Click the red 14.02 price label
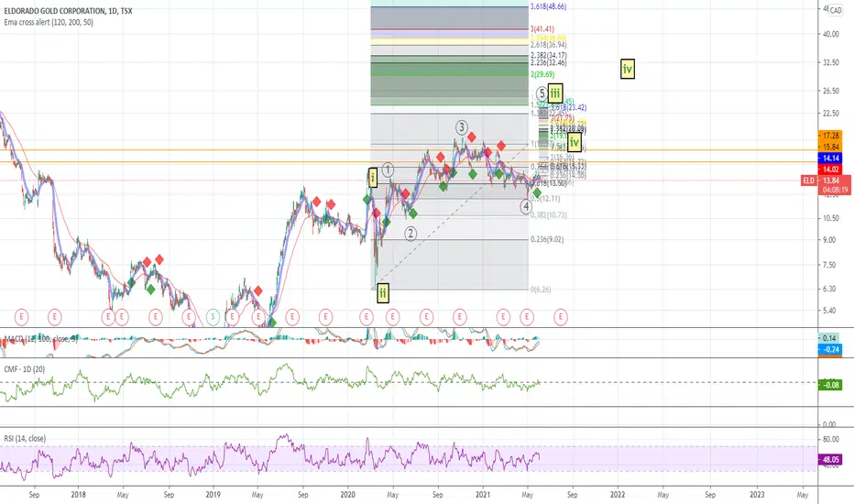The width and height of the screenshot is (854, 504). pos(830,170)
